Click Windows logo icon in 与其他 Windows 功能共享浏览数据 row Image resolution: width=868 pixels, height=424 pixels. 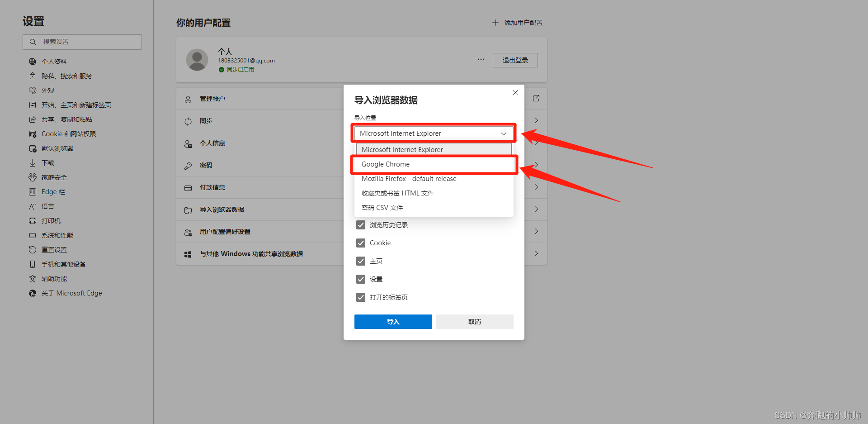pos(188,254)
